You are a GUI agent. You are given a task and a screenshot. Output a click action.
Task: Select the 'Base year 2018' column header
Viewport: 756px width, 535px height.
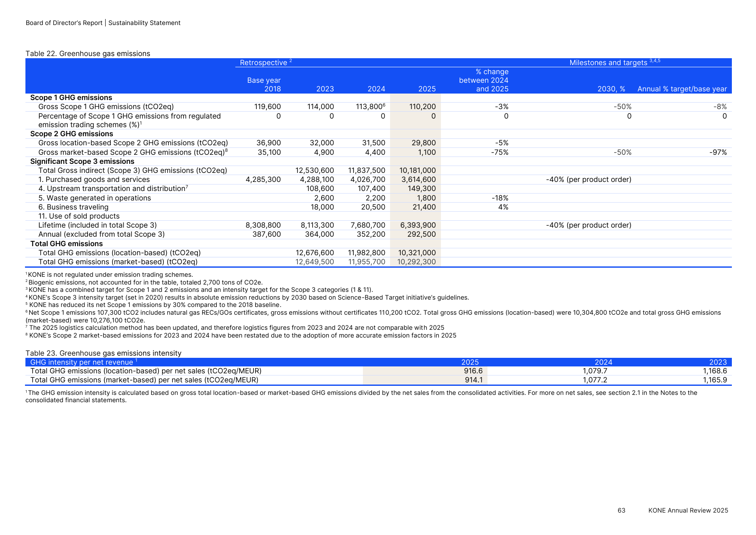[264, 84]
